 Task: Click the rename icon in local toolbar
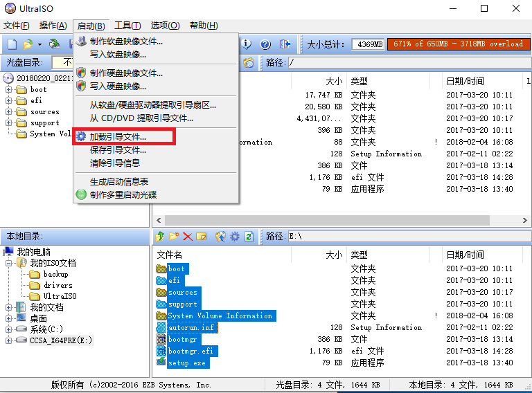point(201,236)
